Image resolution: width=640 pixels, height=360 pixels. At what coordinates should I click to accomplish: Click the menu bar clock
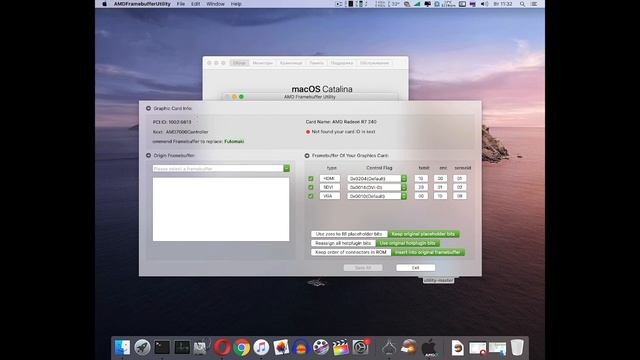(x=502, y=4)
